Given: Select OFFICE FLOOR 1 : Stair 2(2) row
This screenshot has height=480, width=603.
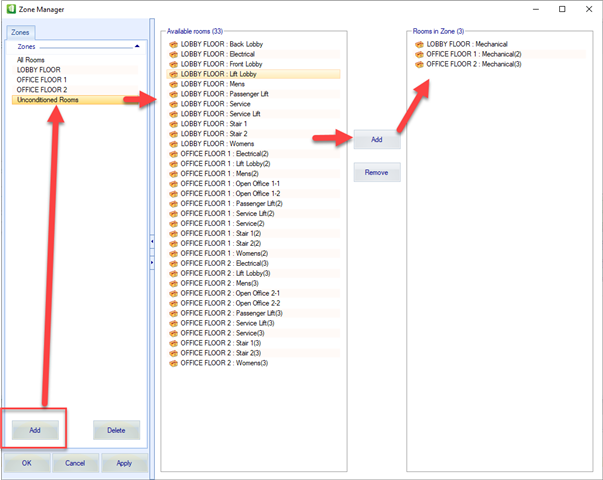Looking at the screenshot, I should pyautogui.click(x=253, y=243).
